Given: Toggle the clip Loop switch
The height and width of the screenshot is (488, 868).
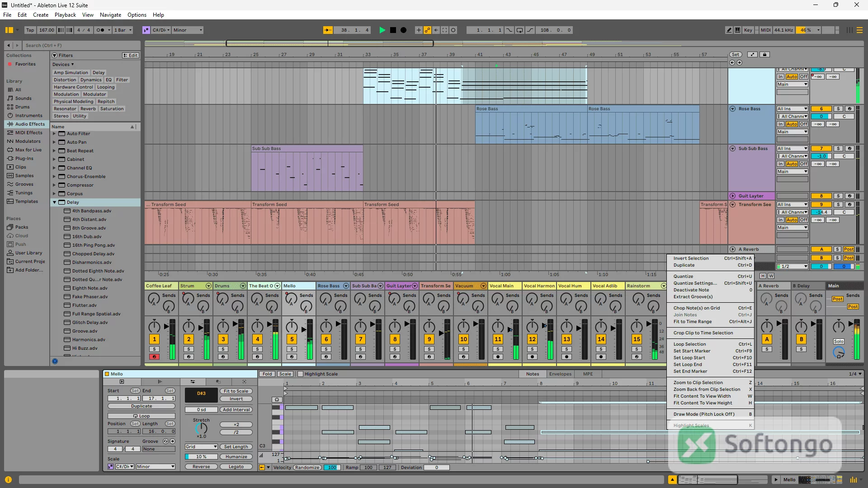Looking at the screenshot, I should point(142,416).
